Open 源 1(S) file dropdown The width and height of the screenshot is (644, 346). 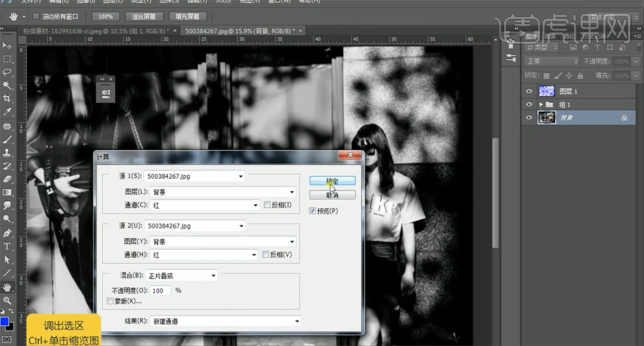pyautogui.click(x=195, y=176)
